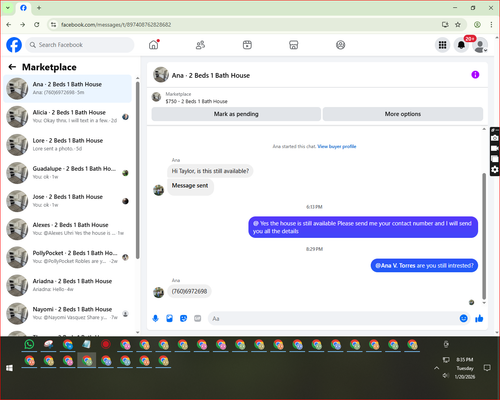Click the red record app in taskbar

[106, 344]
